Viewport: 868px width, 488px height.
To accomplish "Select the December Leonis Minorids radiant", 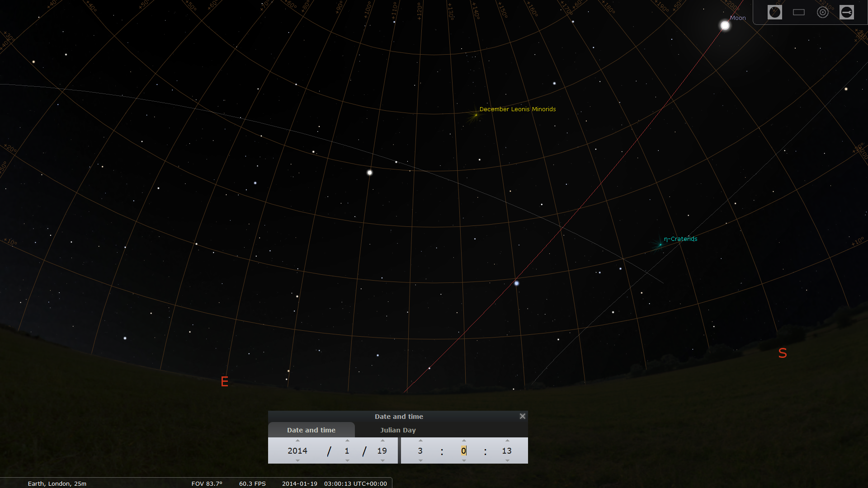I will pos(476,115).
